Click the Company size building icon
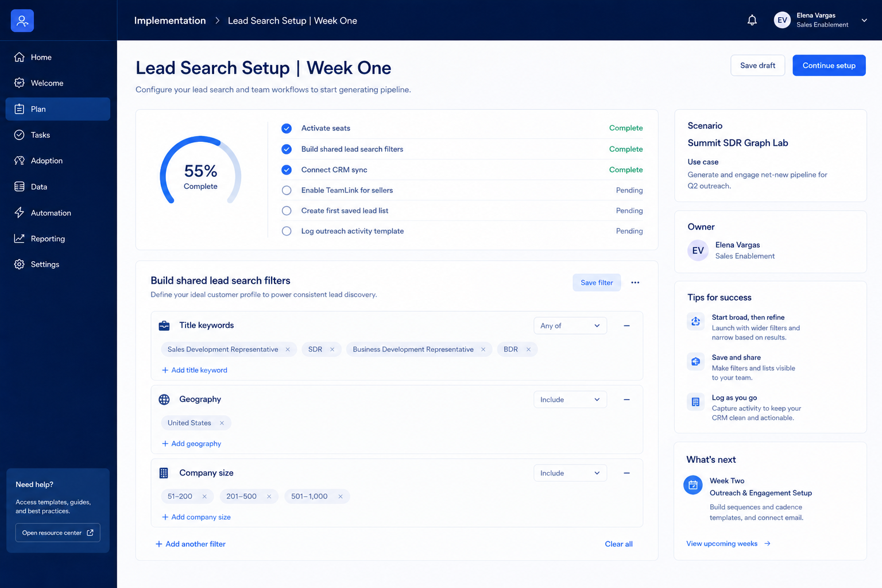The image size is (882, 588). 164,473
